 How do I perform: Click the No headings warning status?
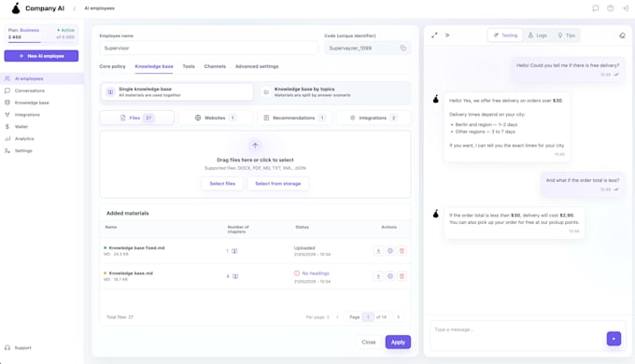311,273
